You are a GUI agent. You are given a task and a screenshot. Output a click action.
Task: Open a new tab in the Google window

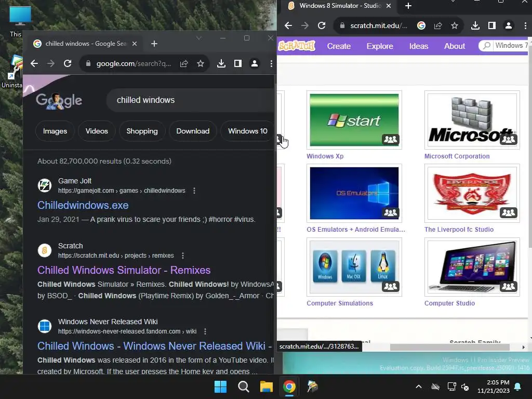coord(154,44)
